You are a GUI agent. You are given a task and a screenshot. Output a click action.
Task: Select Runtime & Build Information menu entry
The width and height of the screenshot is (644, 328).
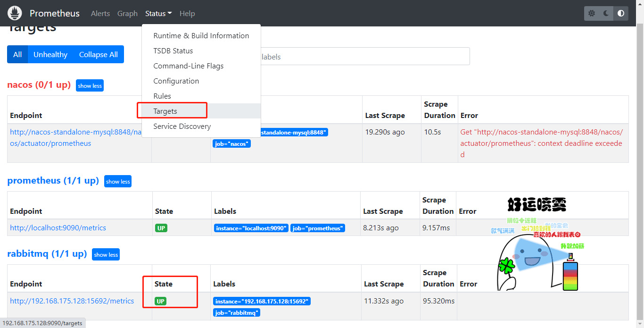(201, 36)
